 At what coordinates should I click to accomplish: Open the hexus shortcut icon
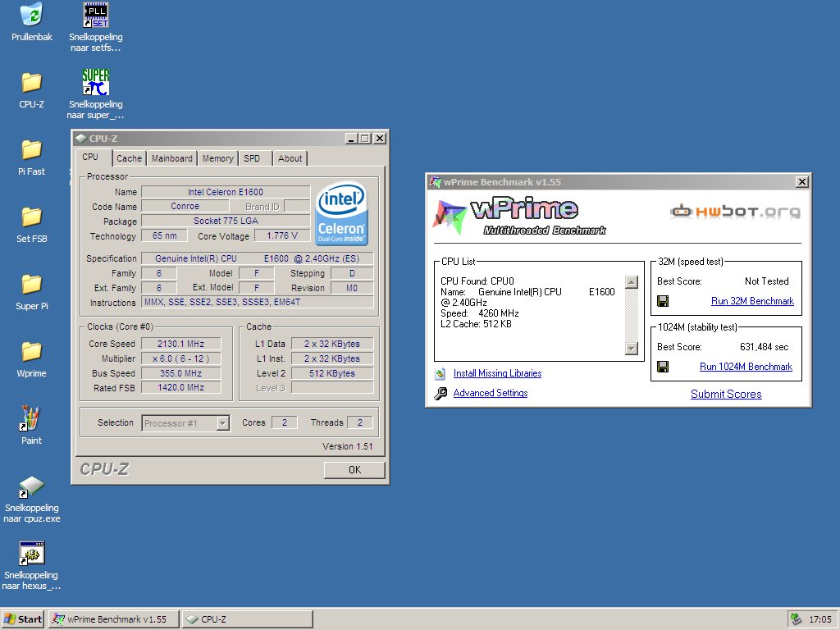[32, 553]
